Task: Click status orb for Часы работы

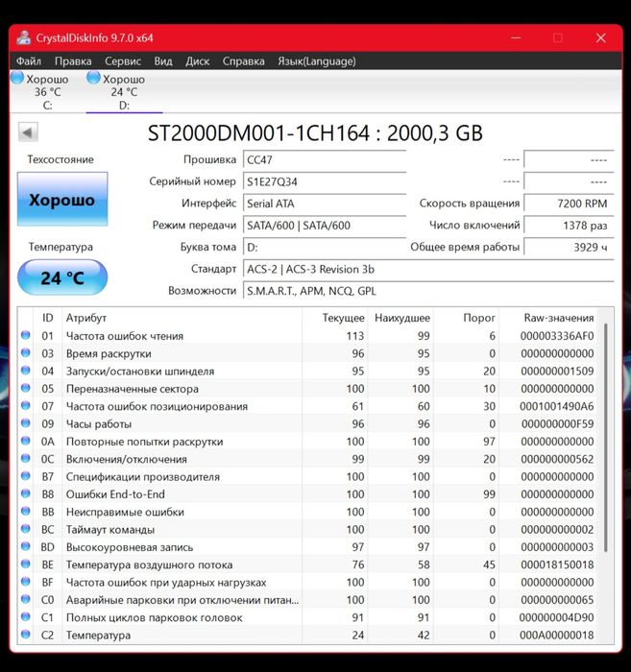Action: (x=25, y=422)
